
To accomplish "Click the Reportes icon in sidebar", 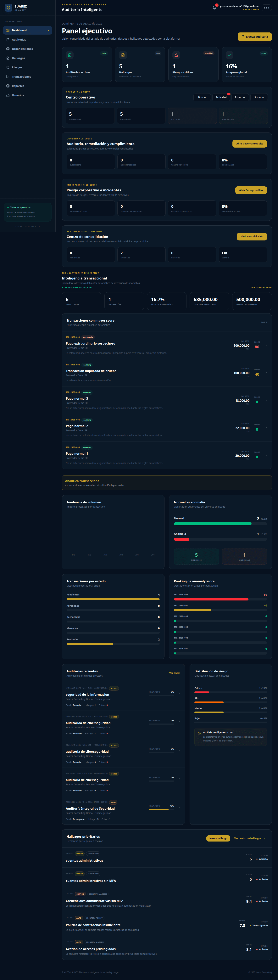I will (8, 86).
